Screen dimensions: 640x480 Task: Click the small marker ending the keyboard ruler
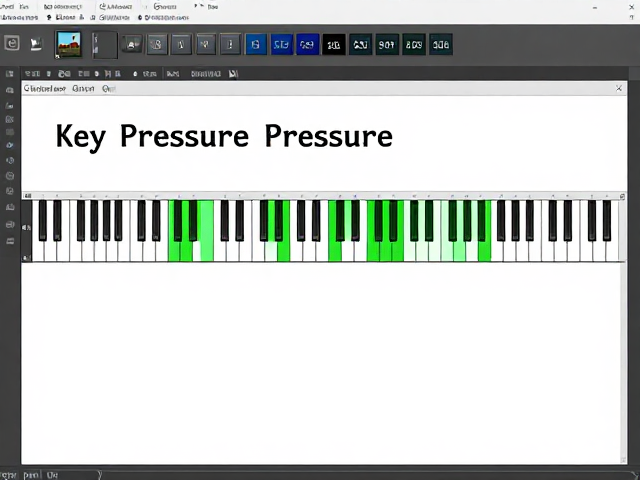[622, 196]
